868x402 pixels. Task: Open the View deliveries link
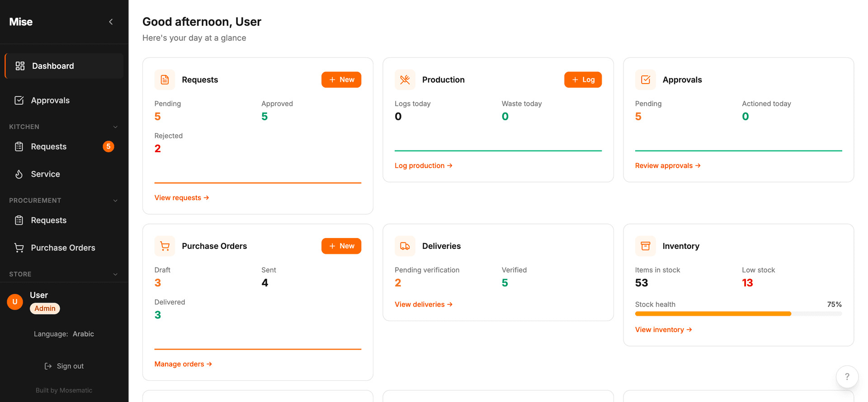[424, 304]
